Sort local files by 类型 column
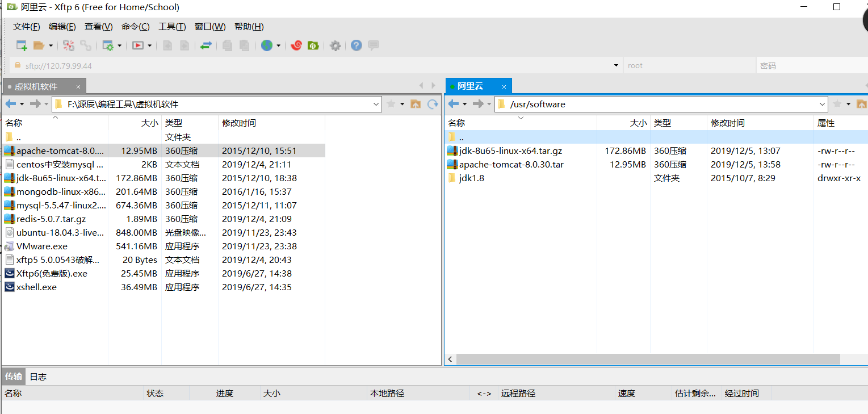This screenshot has height=414, width=868. [190, 123]
